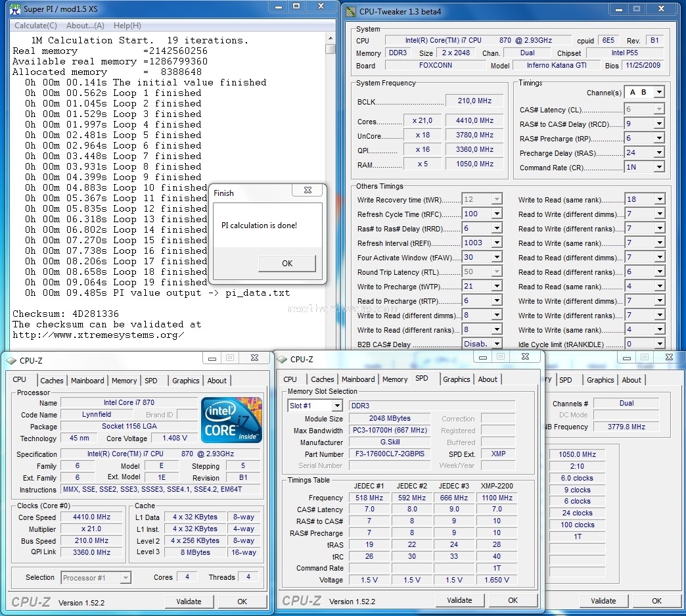Open the Channel(s) A B dropdown
The height and width of the screenshot is (616, 686).
click(x=659, y=92)
